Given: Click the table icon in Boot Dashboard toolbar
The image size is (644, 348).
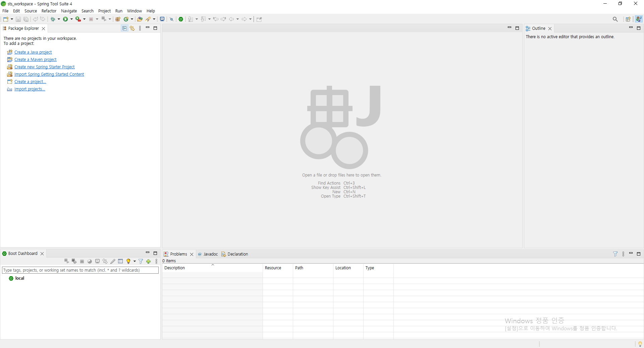Looking at the screenshot, I should point(120,261).
